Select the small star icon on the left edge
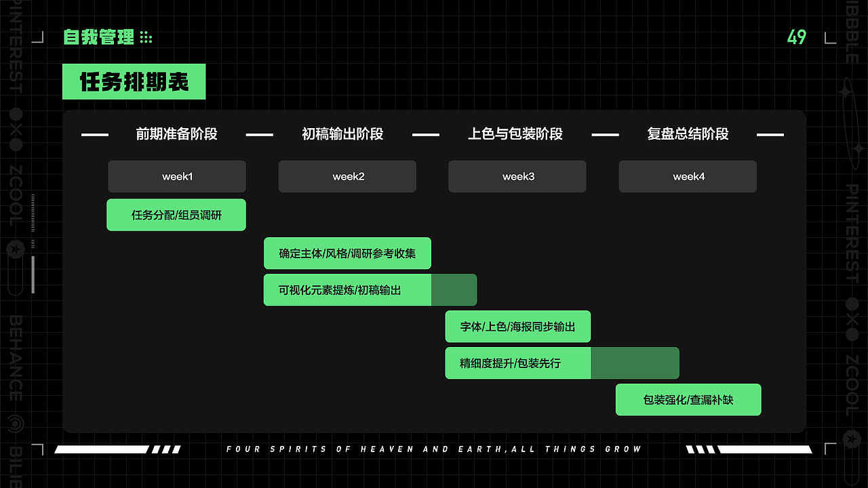This screenshot has width=868, height=488. point(15,251)
